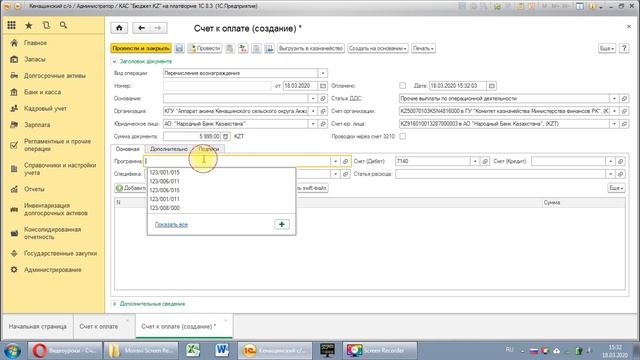Open linked item button for Программа
Image resolution: width=640 pixels, height=360 pixels.
coord(345,161)
